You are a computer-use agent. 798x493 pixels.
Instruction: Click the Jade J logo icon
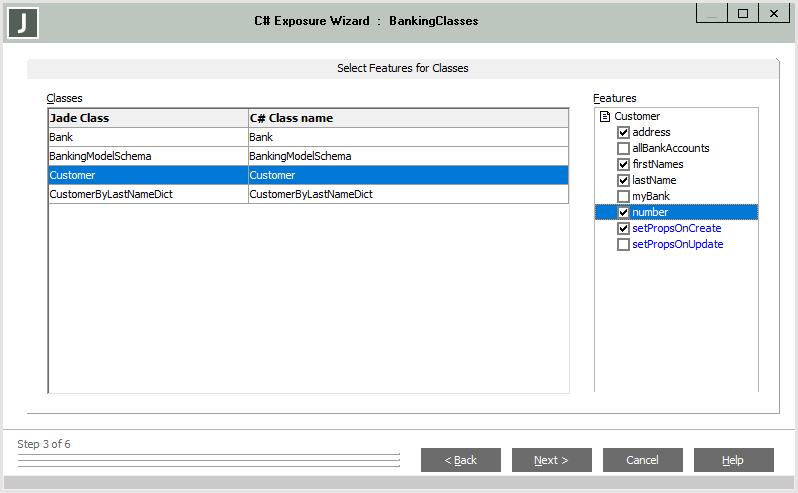point(21,21)
